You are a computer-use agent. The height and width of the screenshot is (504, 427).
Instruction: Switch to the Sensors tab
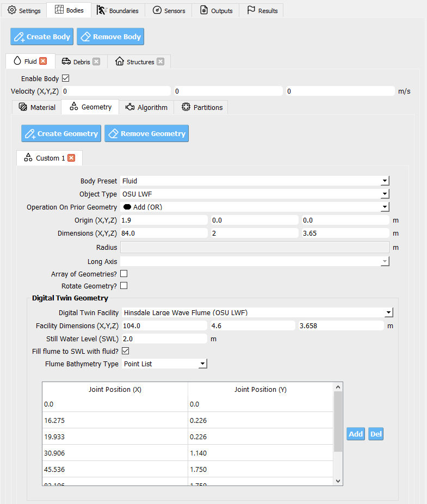(x=169, y=10)
